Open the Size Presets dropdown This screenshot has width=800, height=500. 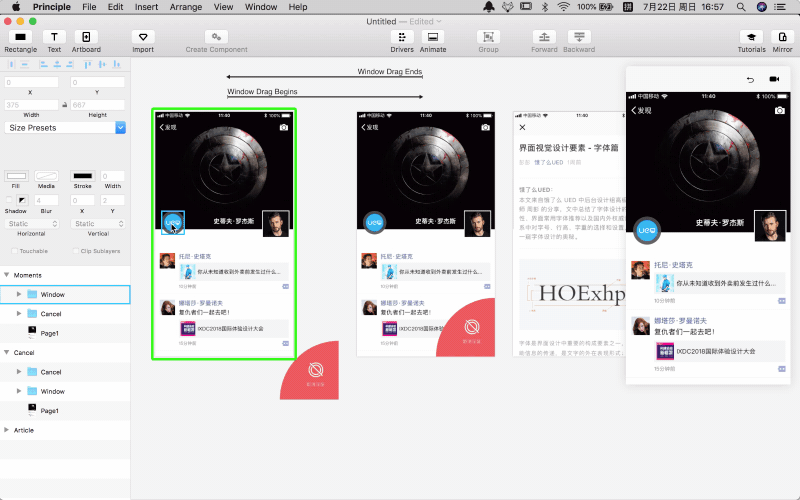tap(65, 128)
